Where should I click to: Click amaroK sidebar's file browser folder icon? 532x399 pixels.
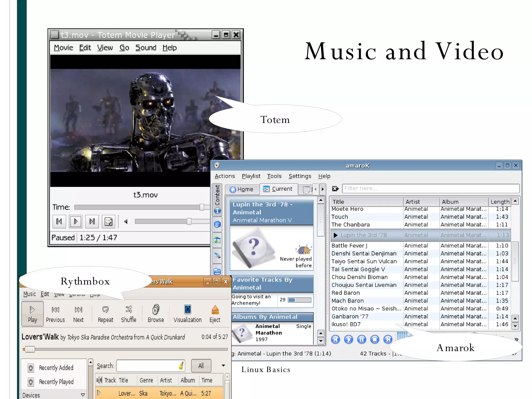(x=217, y=271)
